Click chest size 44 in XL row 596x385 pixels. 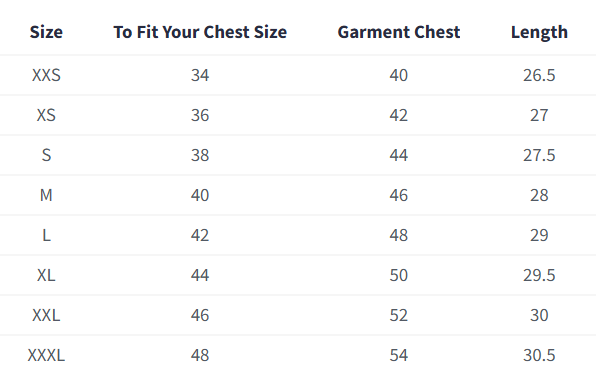200,275
